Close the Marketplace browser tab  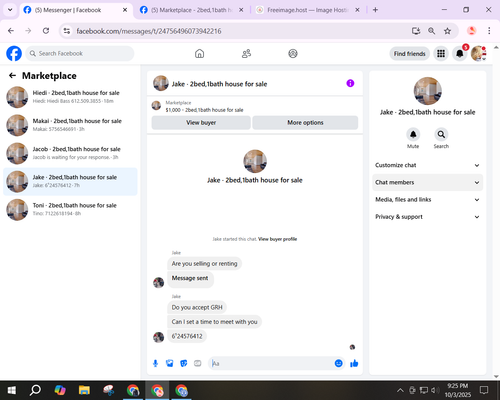(x=241, y=10)
